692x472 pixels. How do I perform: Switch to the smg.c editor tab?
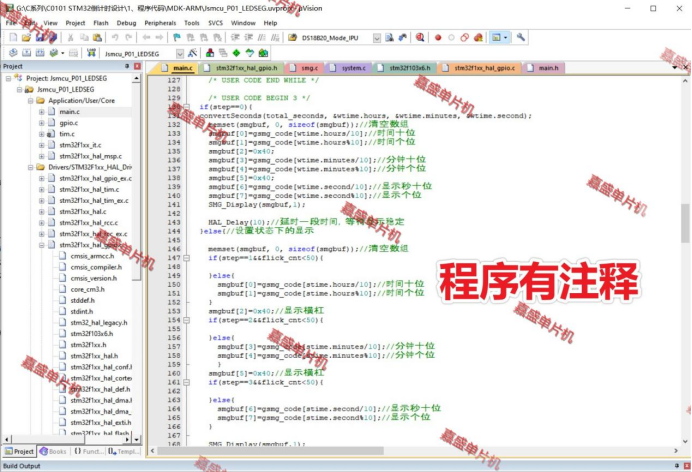pos(305,68)
